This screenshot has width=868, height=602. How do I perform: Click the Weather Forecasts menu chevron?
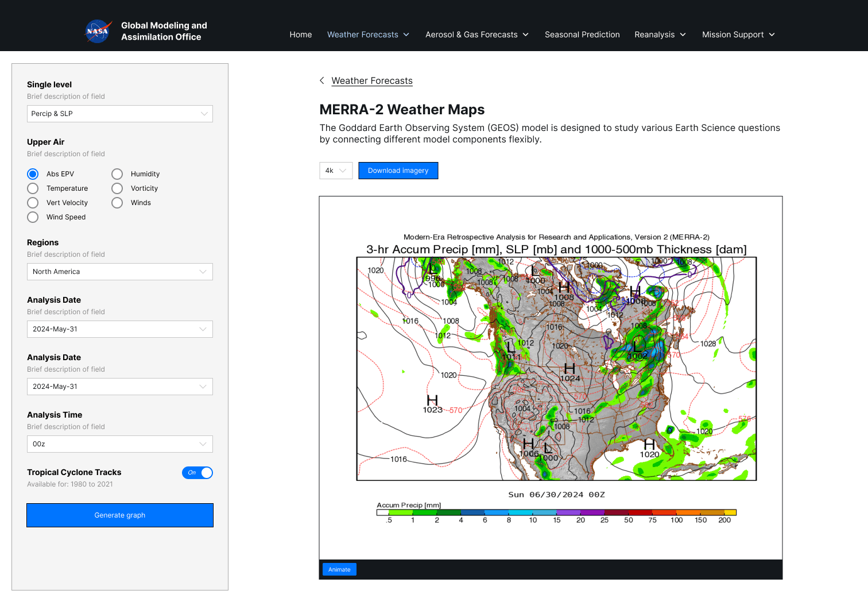click(406, 34)
